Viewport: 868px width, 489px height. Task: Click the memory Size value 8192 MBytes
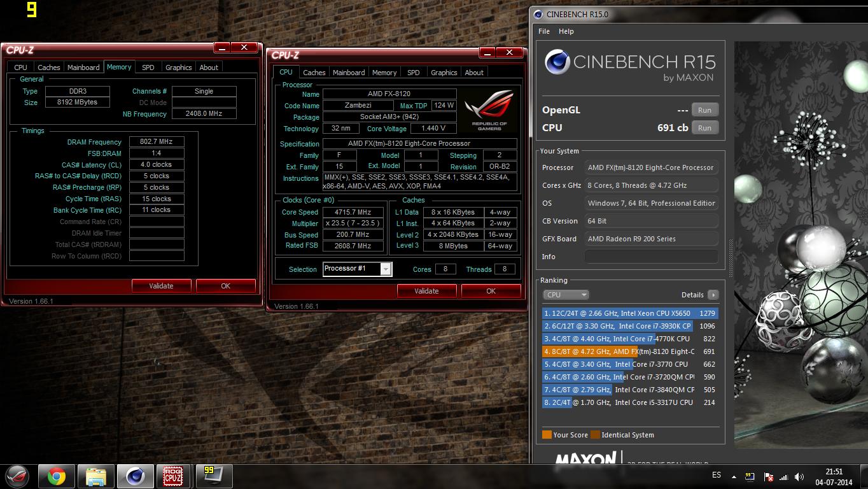tap(77, 103)
